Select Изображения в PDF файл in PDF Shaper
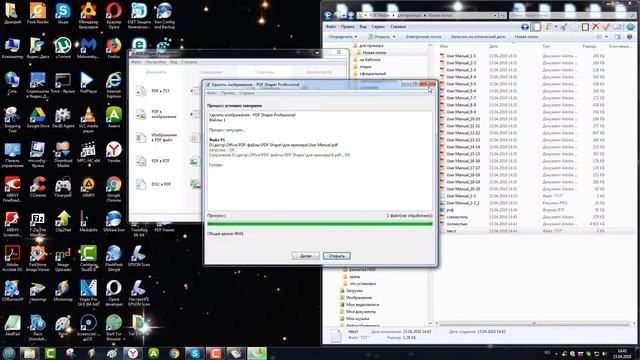The width and height of the screenshot is (640, 360). 156,137
